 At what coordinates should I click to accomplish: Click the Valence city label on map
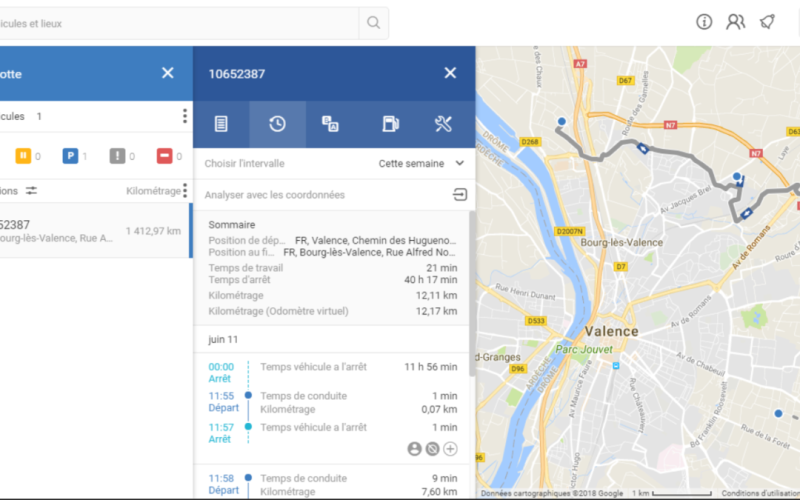[611, 332]
